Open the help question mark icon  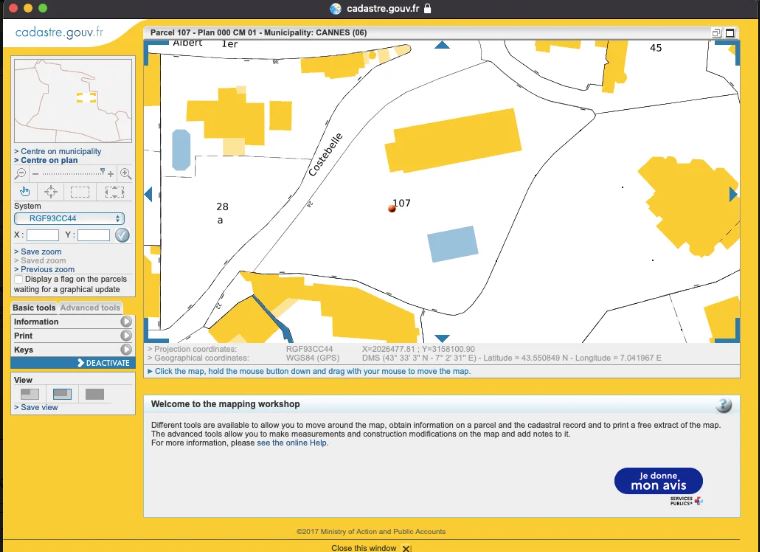tap(724, 405)
